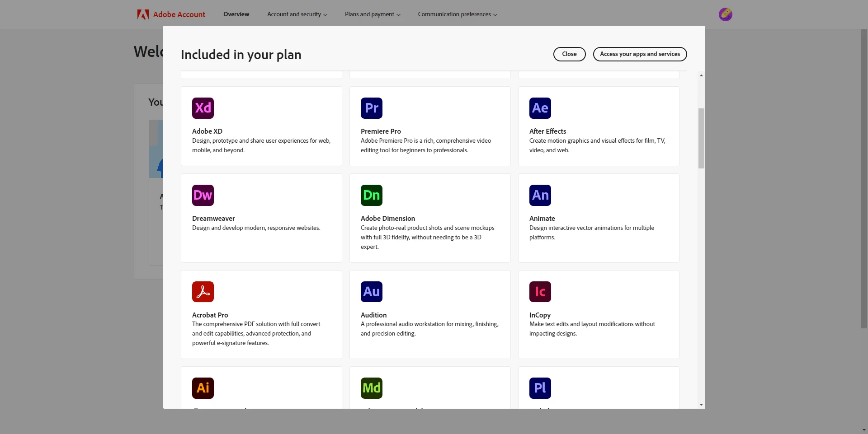Image resolution: width=868 pixels, height=434 pixels.
Task: Click the 'Included in your plan' heading
Action: [x=241, y=55]
